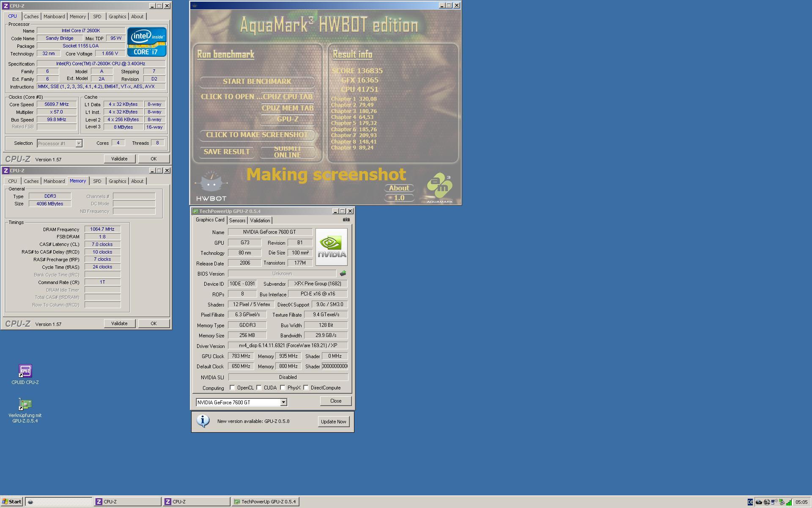The image size is (812, 508).
Task: Click the green signal bars tray icon
Action: pyautogui.click(x=789, y=502)
